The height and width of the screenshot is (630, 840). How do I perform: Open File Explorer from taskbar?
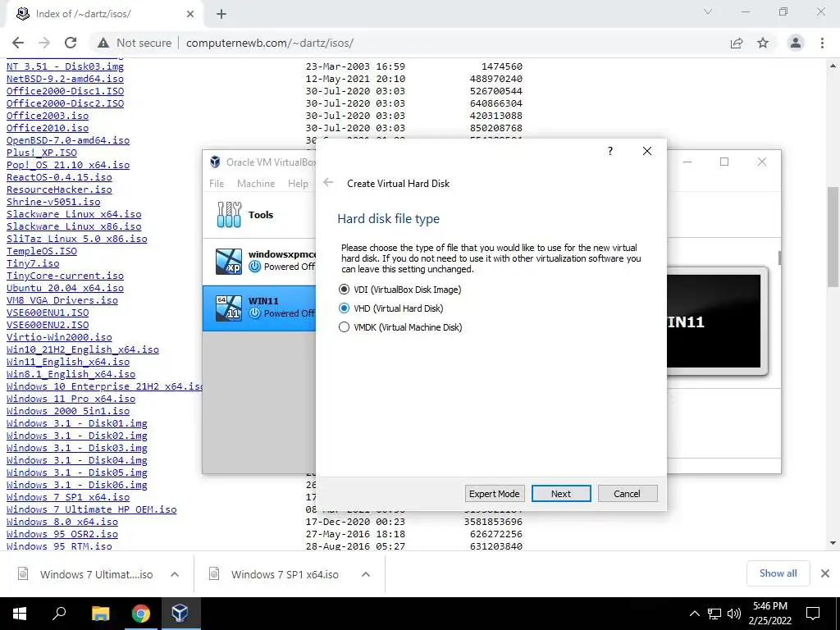(100, 614)
